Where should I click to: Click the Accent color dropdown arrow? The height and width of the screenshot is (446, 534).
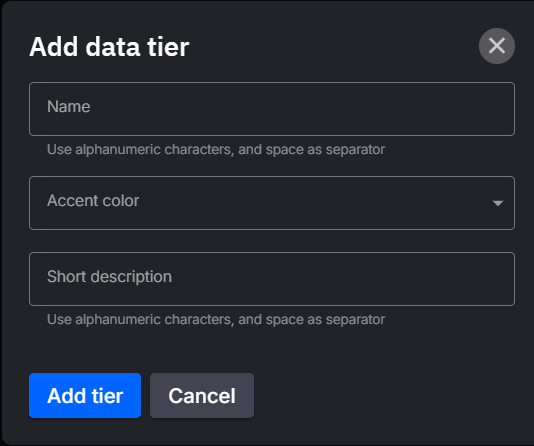(x=498, y=203)
